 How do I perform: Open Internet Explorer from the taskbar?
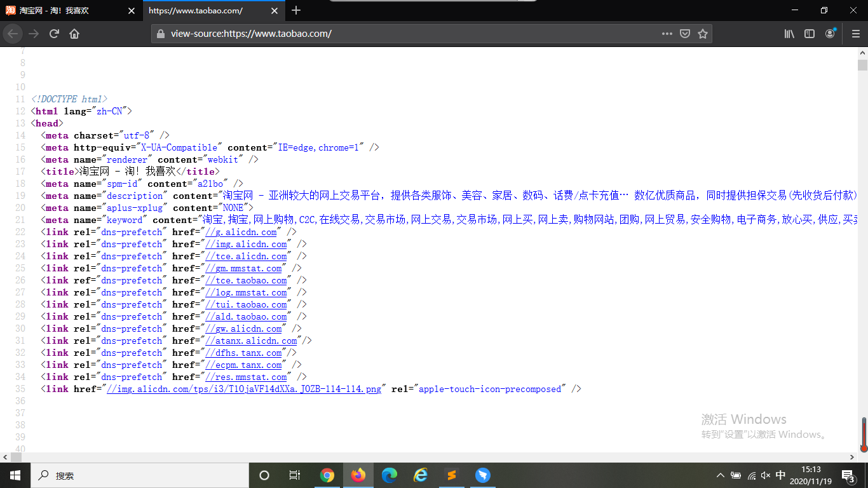[421, 475]
